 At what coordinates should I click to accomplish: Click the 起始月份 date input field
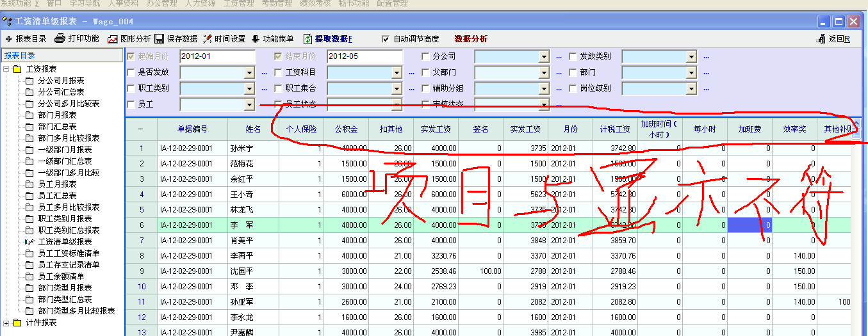point(217,56)
